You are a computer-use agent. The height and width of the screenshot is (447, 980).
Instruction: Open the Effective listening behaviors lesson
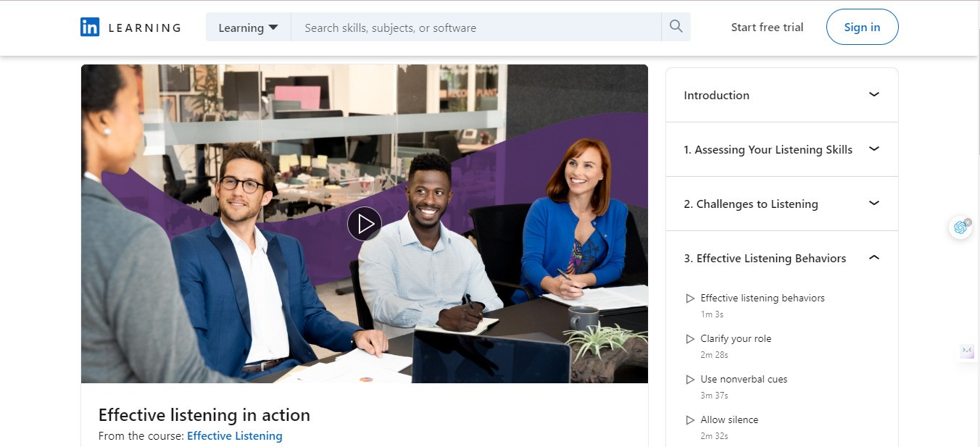pyautogui.click(x=763, y=298)
